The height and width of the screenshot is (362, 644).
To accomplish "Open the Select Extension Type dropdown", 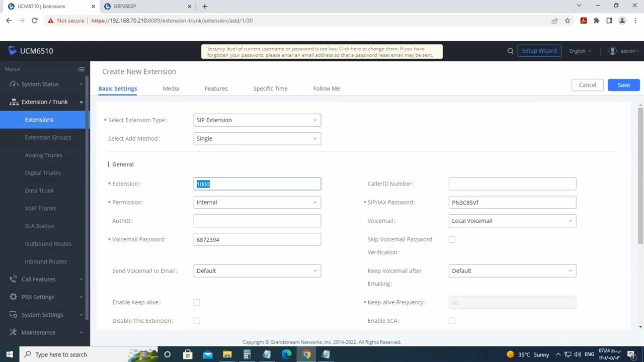I will [x=257, y=120].
